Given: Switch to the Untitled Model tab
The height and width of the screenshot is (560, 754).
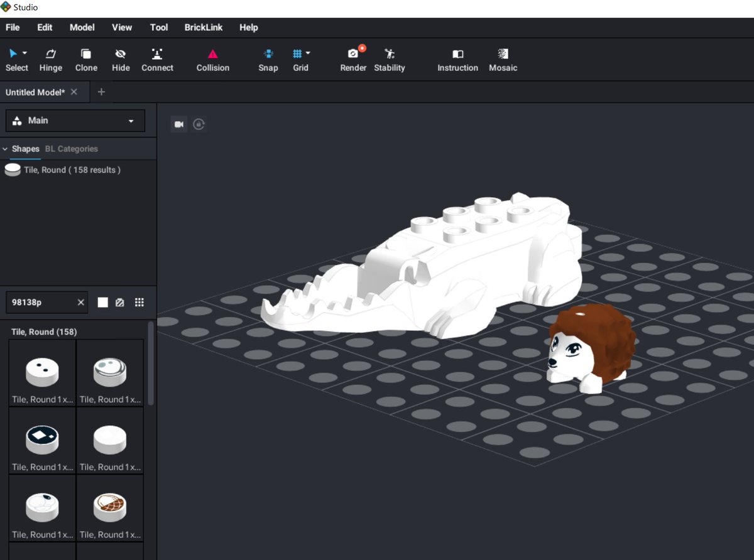Looking at the screenshot, I should coord(35,92).
